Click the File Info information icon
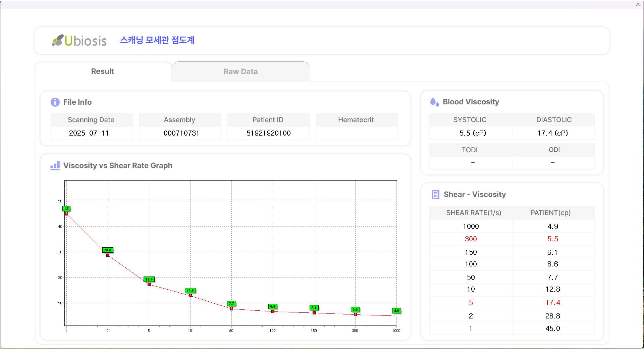644x349 pixels. (x=55, y=102)
